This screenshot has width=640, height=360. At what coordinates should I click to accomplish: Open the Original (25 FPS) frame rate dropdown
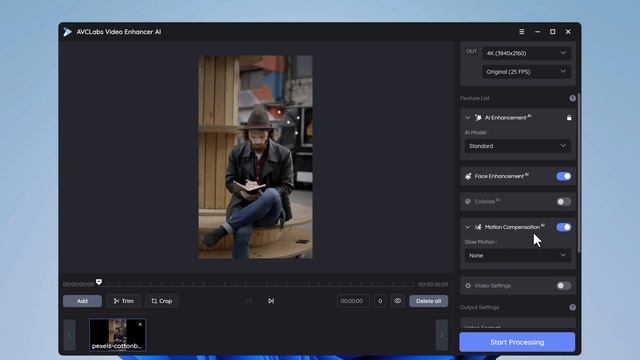[x=526, y=71]
